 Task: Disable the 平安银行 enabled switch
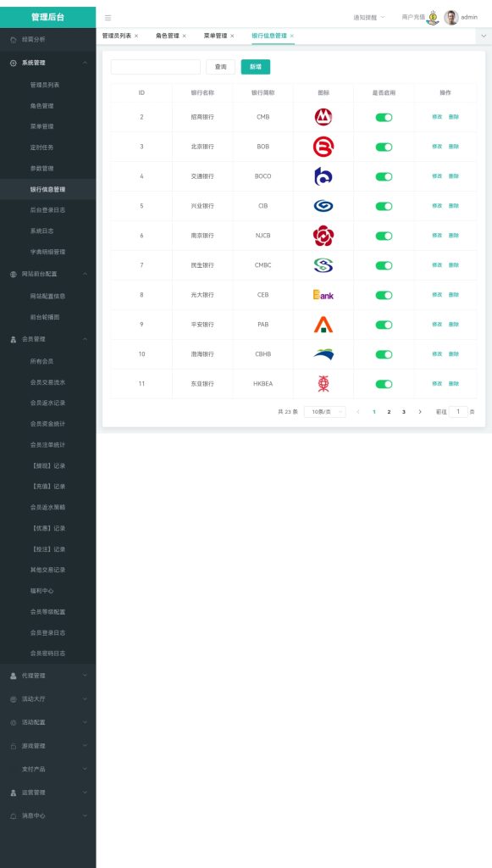tap(384, 325)
